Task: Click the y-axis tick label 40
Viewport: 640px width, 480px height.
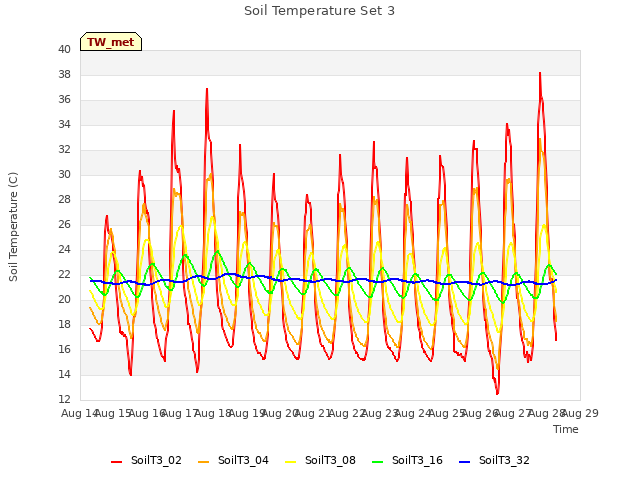Action: tap(64, 49)
